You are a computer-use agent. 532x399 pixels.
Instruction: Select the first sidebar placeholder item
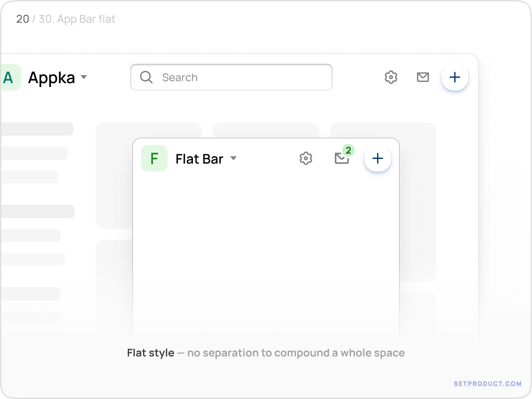click(x=37, y=129)
